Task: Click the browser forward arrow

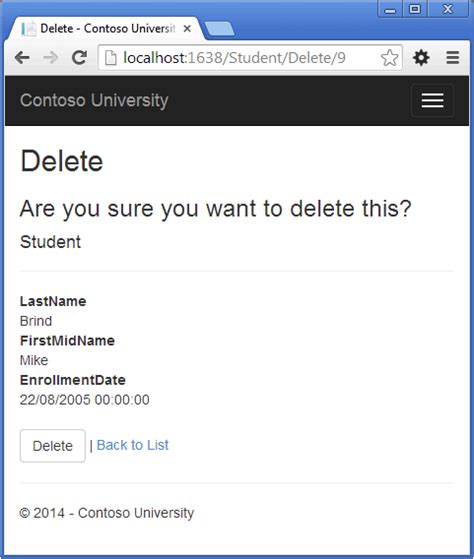Action: (51, 57)
